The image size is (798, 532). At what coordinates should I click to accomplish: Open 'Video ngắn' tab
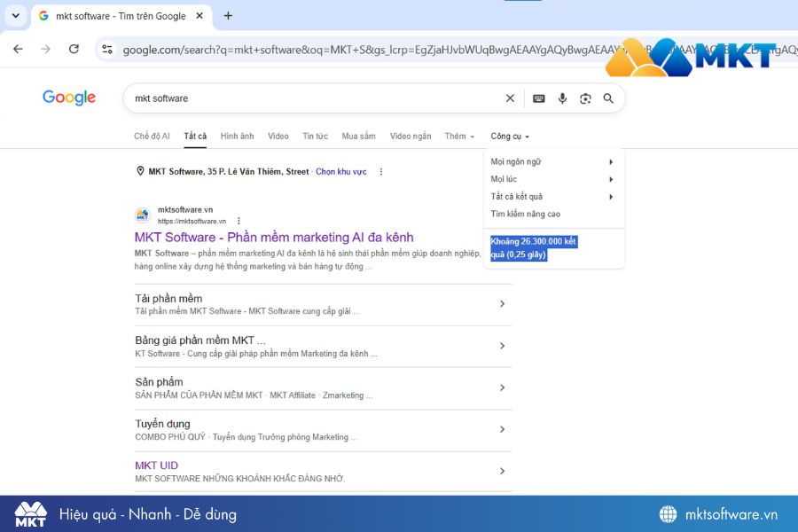coord(411,136)
